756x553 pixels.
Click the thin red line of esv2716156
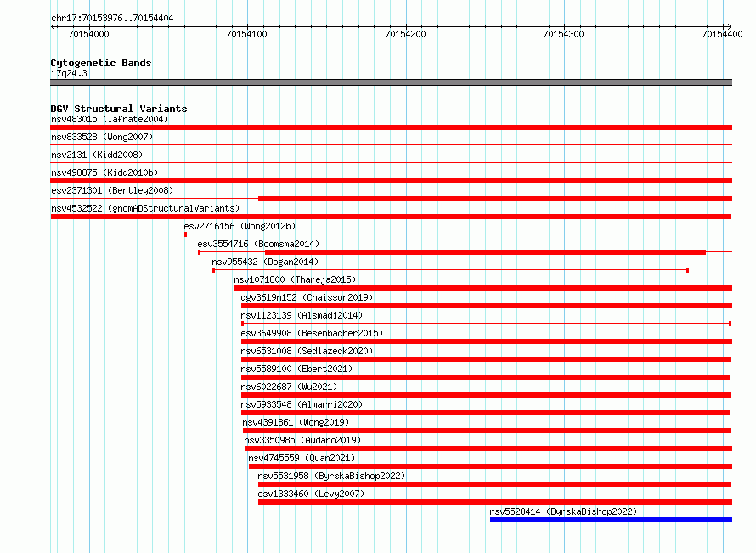pos(459,234)
